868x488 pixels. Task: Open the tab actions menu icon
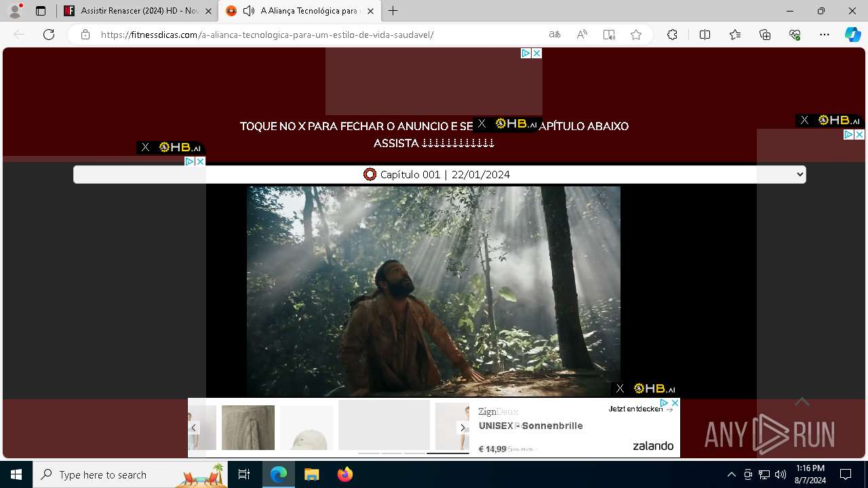pos(41,11)
